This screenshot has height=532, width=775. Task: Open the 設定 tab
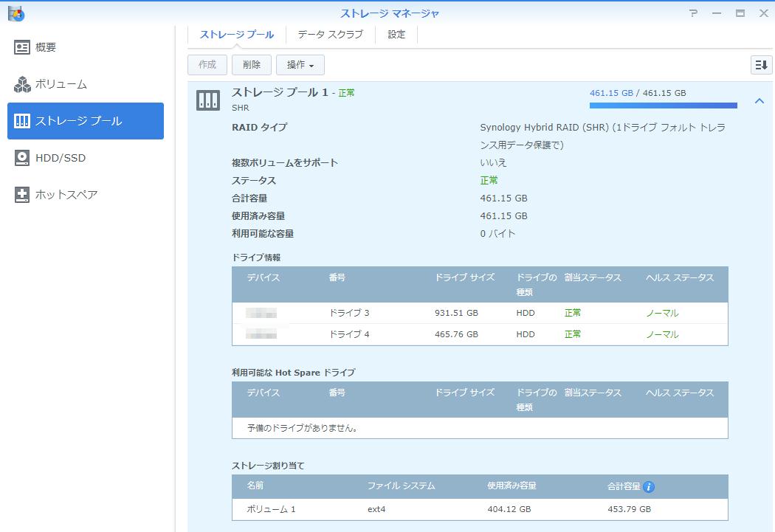point(396,34)
